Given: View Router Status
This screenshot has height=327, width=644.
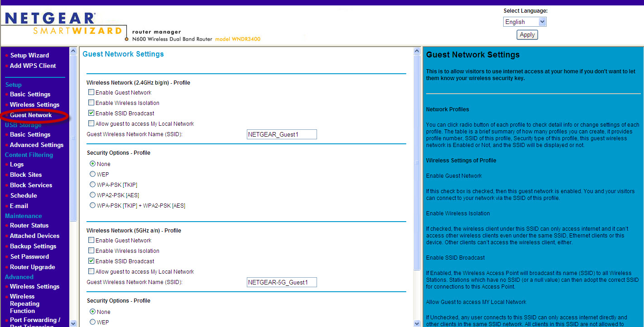Looking at the screenshot, I should pyautogui.click(x=29, y=225).
